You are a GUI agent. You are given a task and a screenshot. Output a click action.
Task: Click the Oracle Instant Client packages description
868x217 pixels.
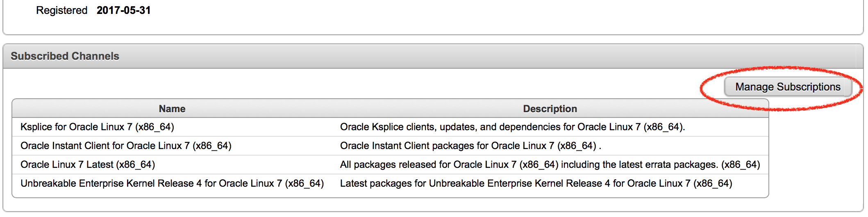[x=470, y=146]
